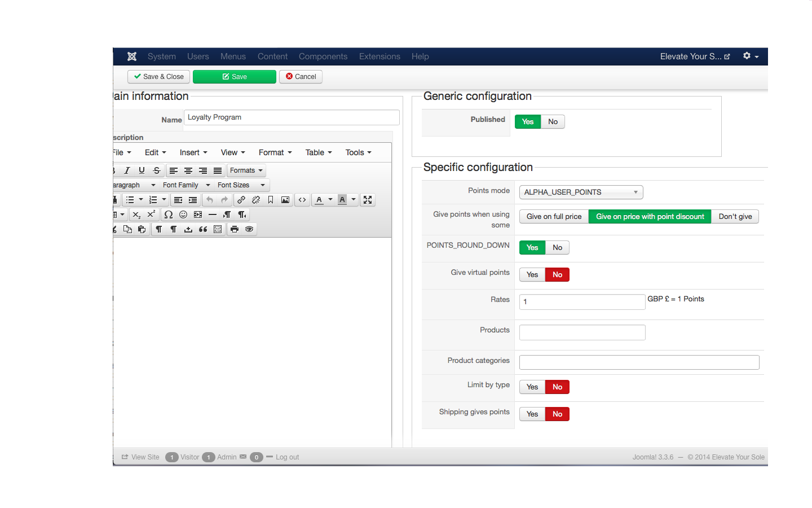The image size is (812, 508).
Task: Apply strikethrough formatting icon
Action: pyautogui.click(x=157, y=170)
